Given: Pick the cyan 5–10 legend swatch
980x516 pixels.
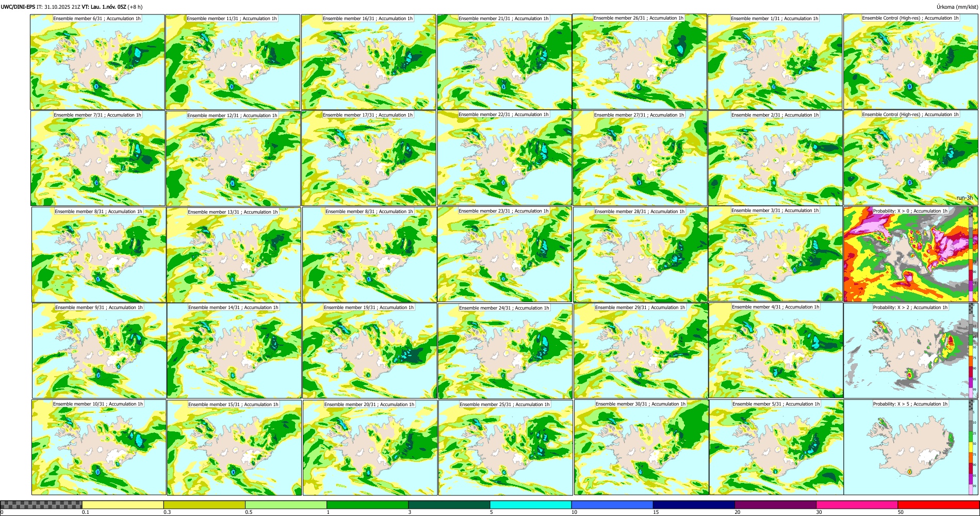Looking at the screenshot, I should 531,505.
